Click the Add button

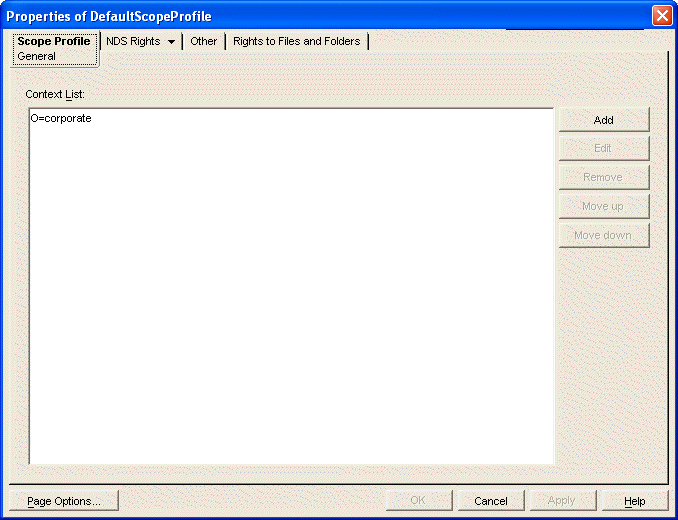[604, 120]
